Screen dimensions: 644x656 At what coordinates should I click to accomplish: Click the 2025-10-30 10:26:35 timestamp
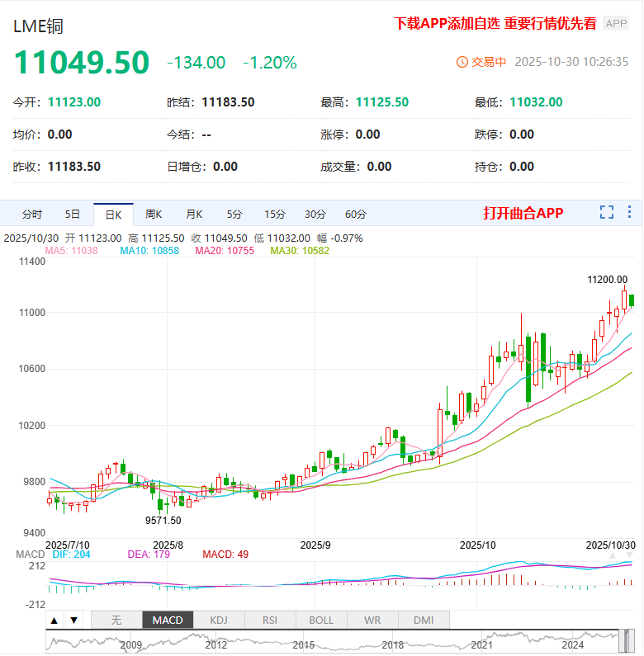571,62
